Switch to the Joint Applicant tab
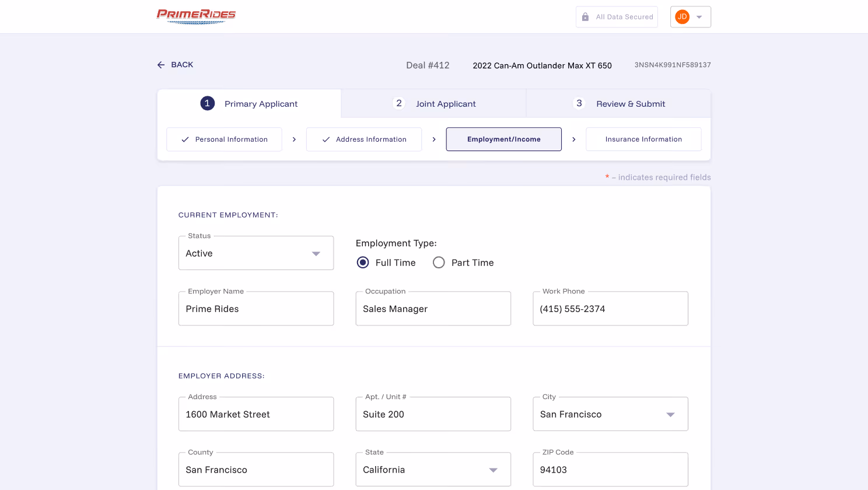The width and height of the screenshot is (868, 490). point(434,104)
